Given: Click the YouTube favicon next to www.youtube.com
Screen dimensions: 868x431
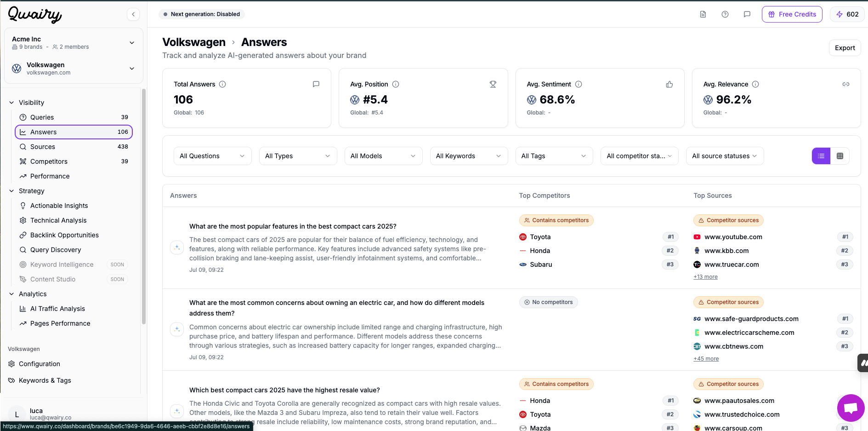Looking at the screenshot, I should pyautogui.click(x=697, y=237).
